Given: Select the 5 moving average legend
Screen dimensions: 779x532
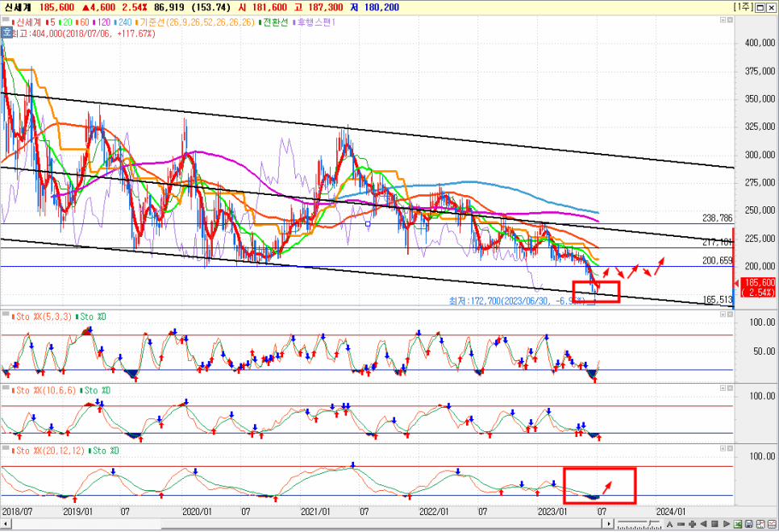Looking at the screenshot, I should pos(52,23).
